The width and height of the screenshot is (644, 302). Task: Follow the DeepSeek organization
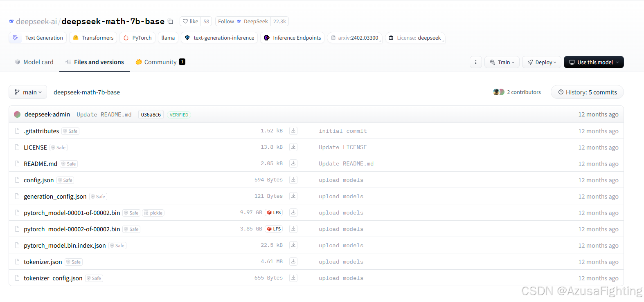tap(243, 21)
